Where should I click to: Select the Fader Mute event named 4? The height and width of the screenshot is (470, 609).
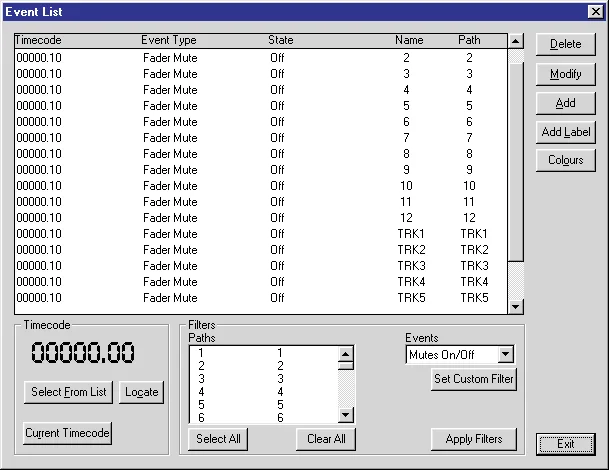[x=261, y=90]
